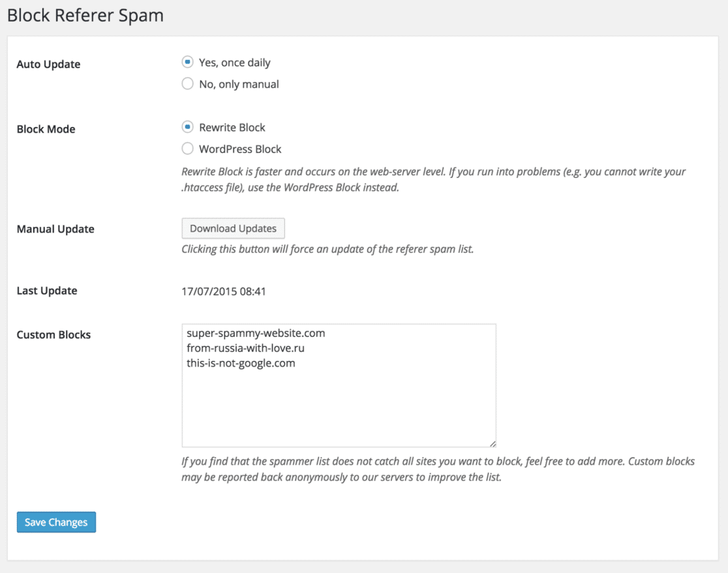Click the Last Update timestamp
This screenshot has width=728, height=573.
coord(224,291)
